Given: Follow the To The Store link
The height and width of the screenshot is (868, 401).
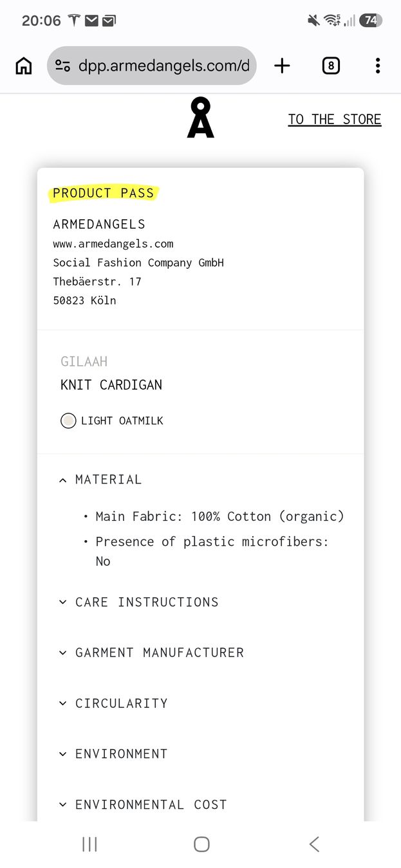Looking at the screenshot, I should tap(335, 120).
